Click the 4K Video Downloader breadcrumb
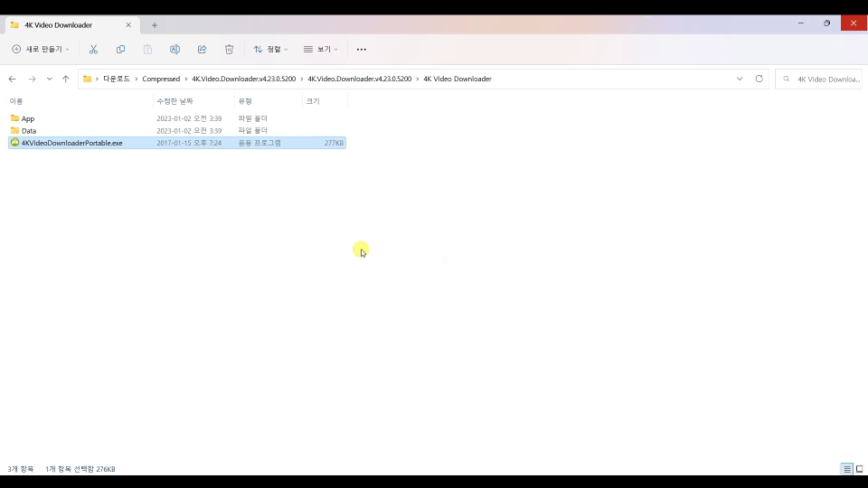Screen dimensions: 868x488 pyautogui.click(x=458, y=80)
